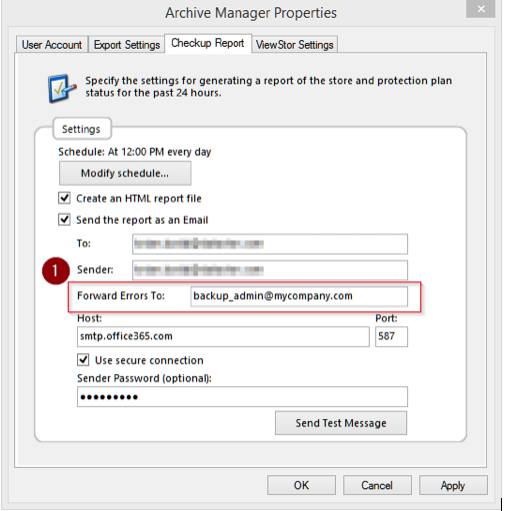Click the Cancel button
This screenshot has width=505, height=511.
(x=377, y=485)
